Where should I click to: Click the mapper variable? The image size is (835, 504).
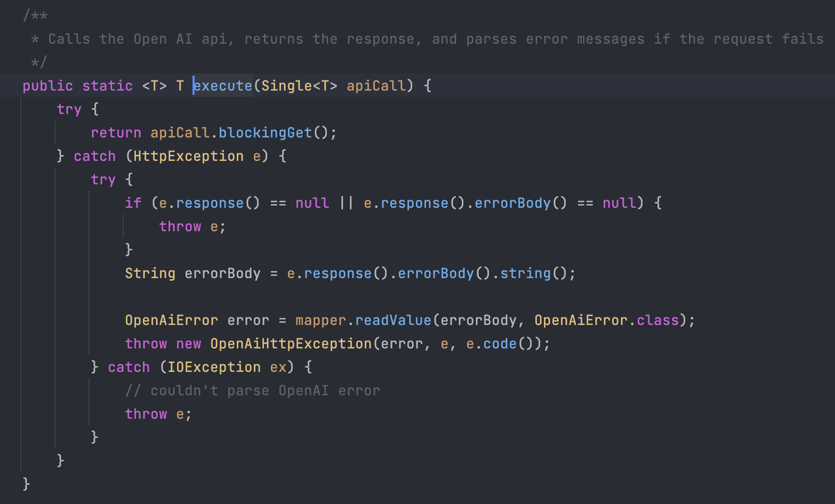[321, 320]
